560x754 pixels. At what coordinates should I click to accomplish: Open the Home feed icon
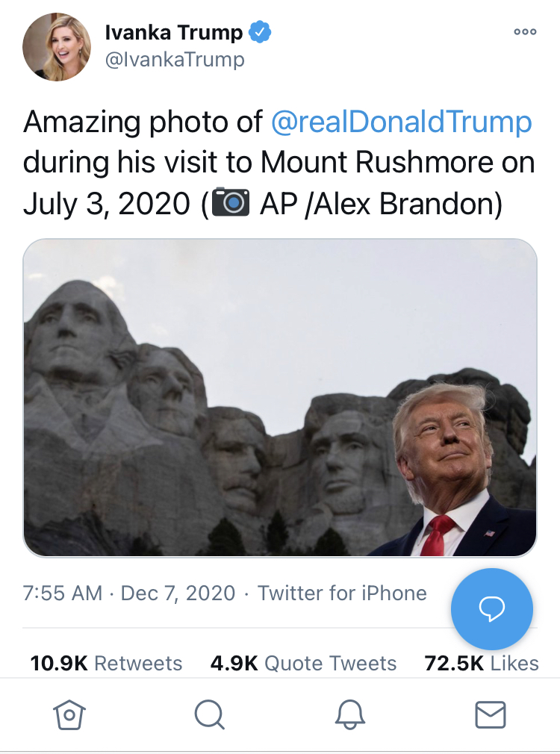tap(68, 714)
